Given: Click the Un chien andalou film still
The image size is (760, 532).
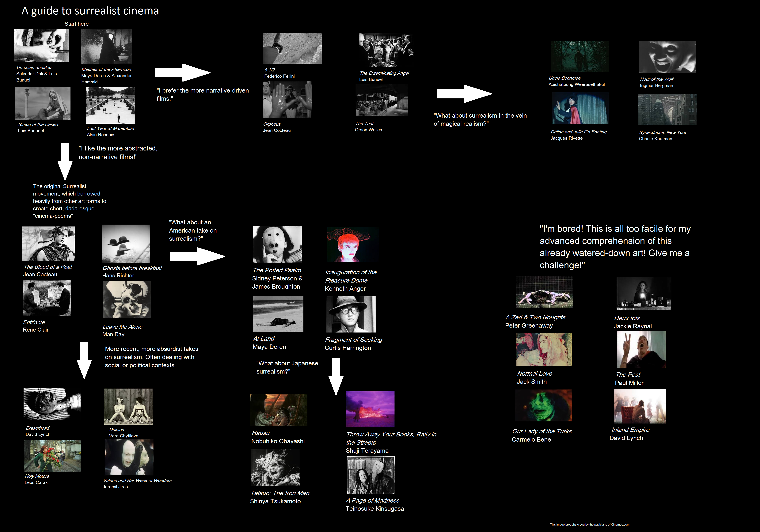Looking at the screenshot, I should point(42,46).
